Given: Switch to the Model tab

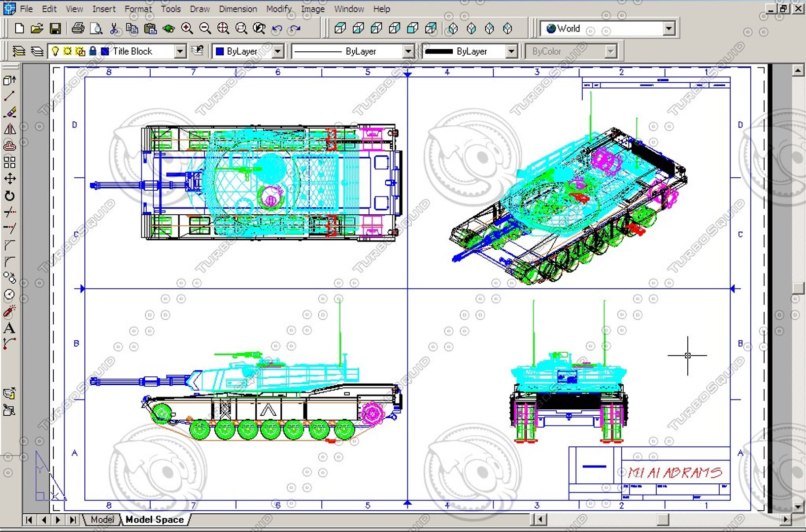Looking at the screenshot, I should (x=102, y=519).
